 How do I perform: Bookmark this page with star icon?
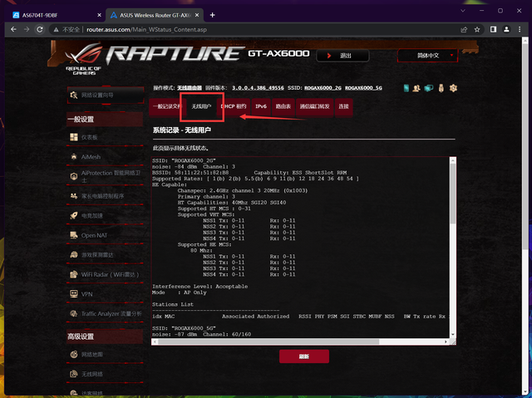pos(477,29)
